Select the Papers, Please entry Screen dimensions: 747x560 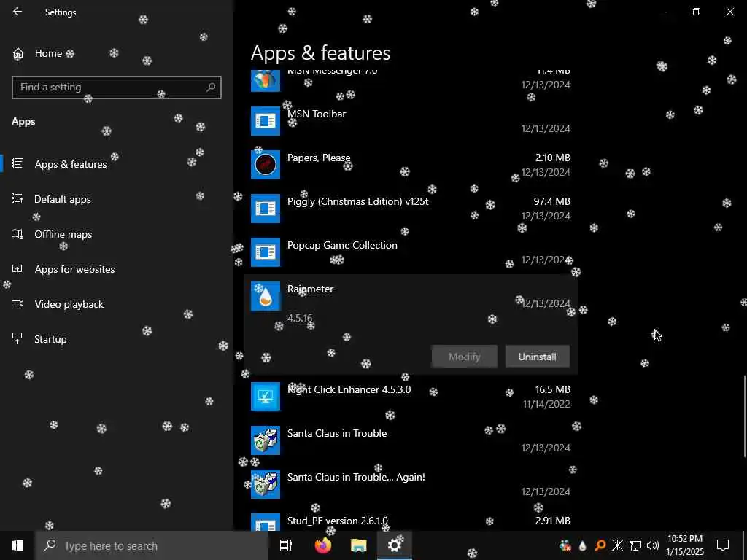click(x=411, y=165)
